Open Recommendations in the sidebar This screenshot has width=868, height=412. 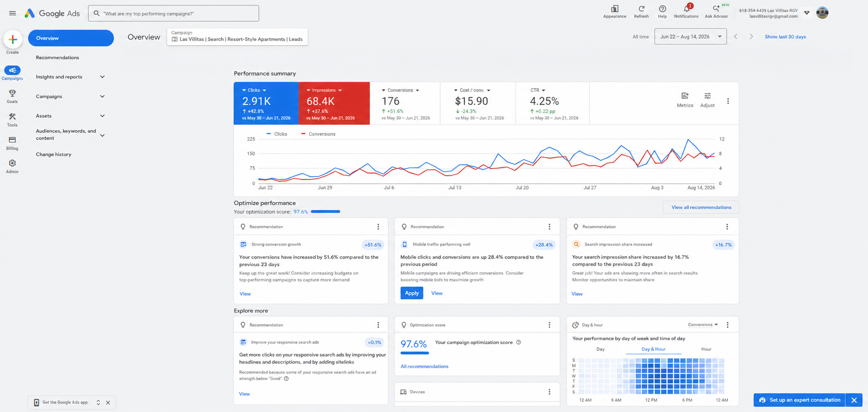point(58,58)
